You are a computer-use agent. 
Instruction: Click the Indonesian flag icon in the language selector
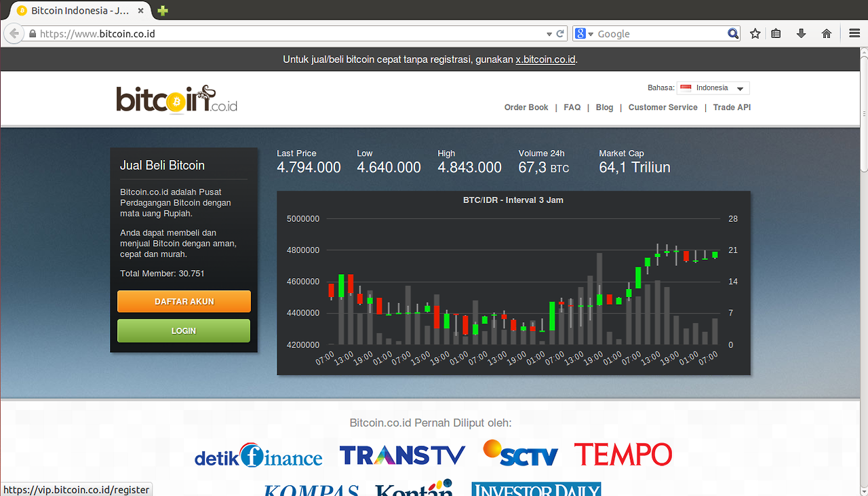click(x=686, y=88)
